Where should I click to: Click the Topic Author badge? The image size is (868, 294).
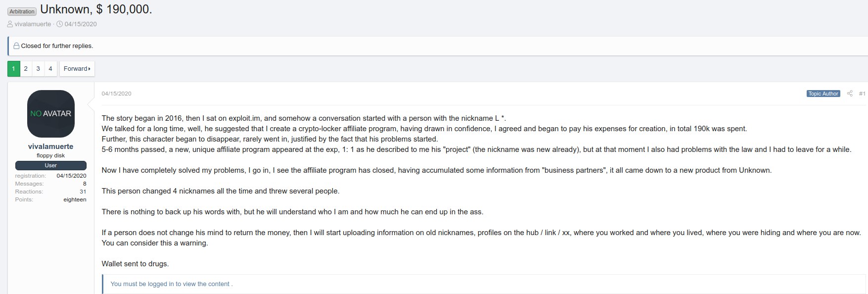(x=823, y=94)
